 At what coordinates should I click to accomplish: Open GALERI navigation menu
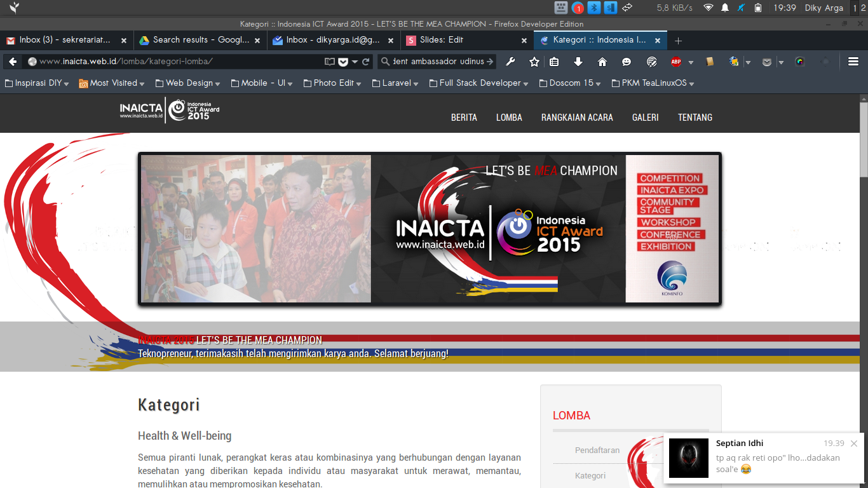click(x=645, y=118)
